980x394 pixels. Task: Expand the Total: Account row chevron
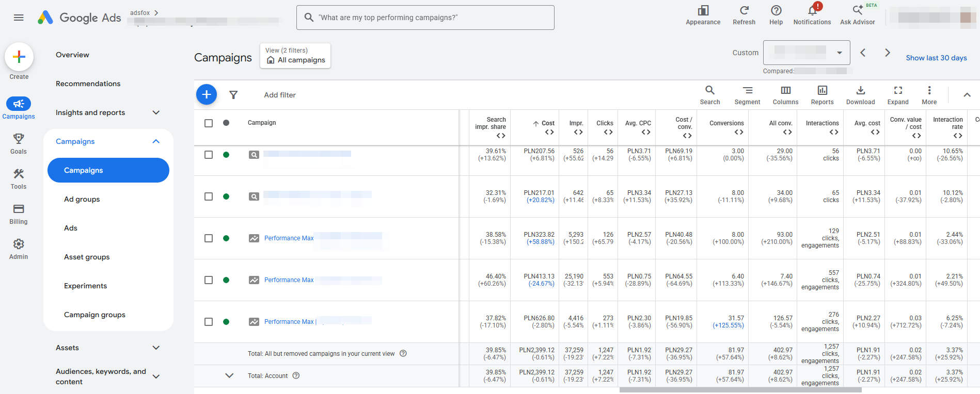click(x=229, y=375)
